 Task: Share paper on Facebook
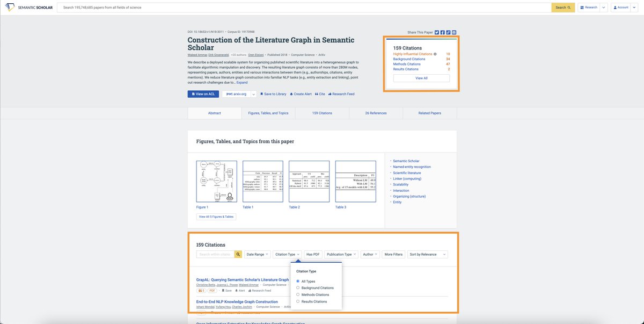tap(443, 32)
